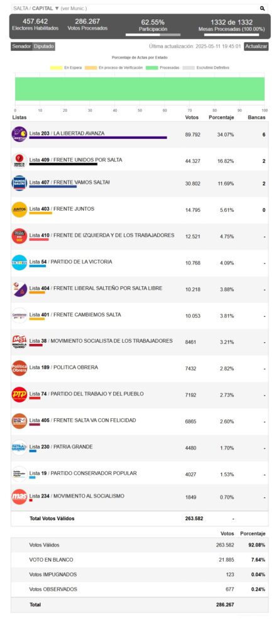Click the Actualizar button
Screen dimensions: 276x644
[x=257, y=47]
